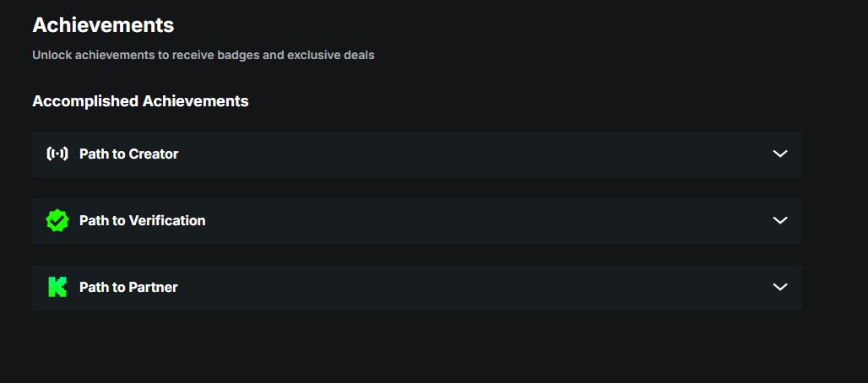The image size is (868, 383).
Task: Select the Path to Creator label text
Action: 129,154
